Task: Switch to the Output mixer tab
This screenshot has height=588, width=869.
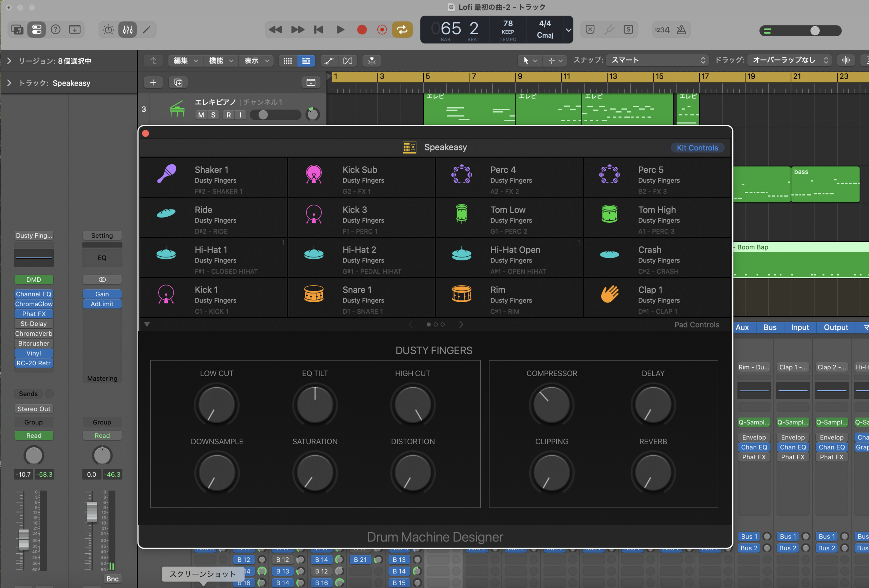Action: pyautogui.click(x=836, y=327)
